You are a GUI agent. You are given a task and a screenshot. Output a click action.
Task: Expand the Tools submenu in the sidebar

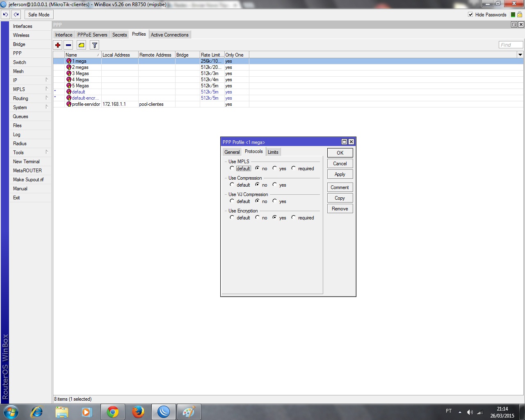click(x=47, y=152)
